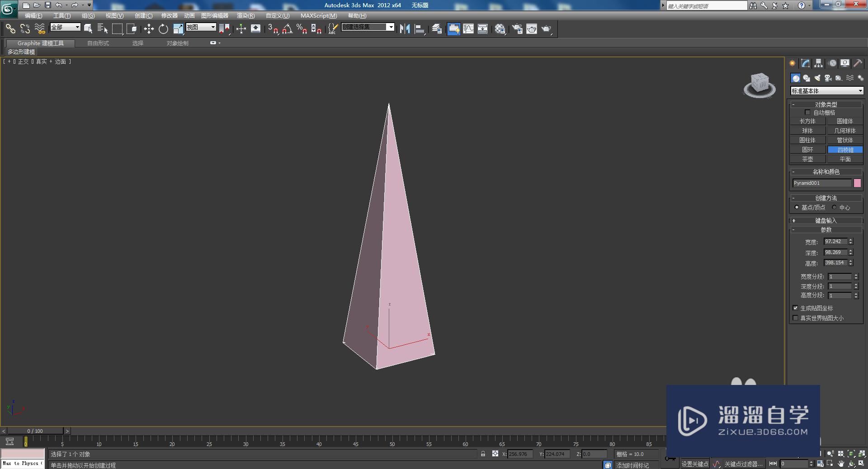Switch to the Modify command panel tab

tap(805, 63)
